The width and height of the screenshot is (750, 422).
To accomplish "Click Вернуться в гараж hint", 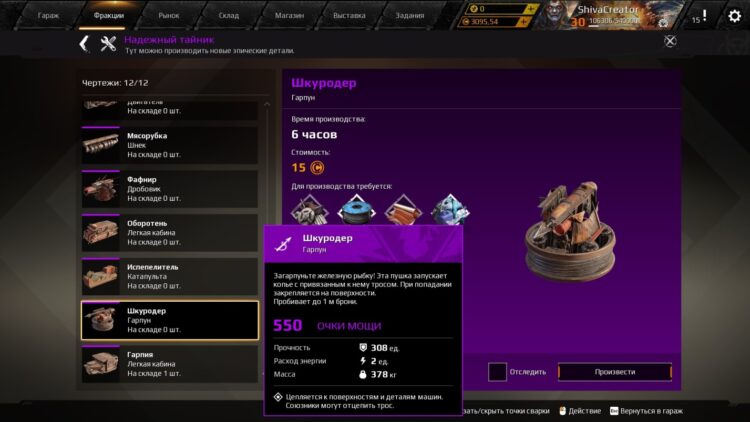I will 646,411.
